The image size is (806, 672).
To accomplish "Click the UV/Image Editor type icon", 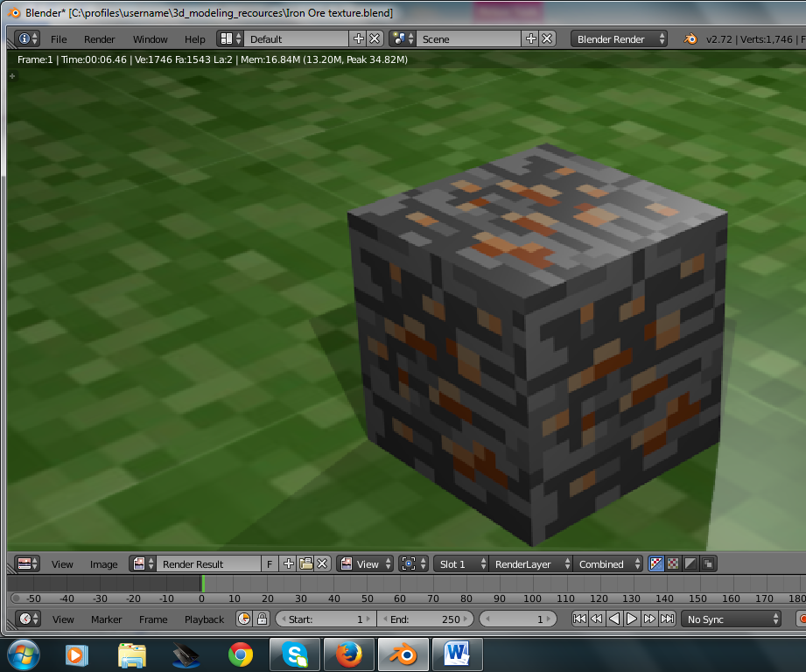I will click(x=24, y=563).
